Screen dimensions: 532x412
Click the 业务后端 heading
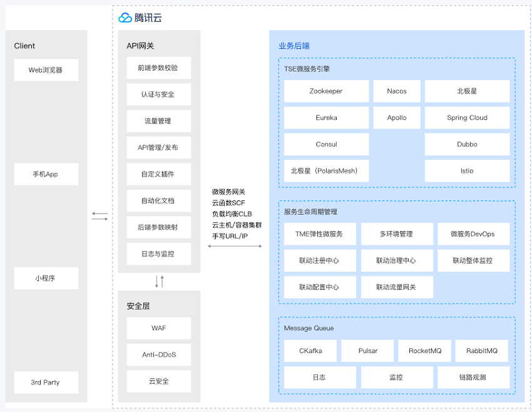294,46
